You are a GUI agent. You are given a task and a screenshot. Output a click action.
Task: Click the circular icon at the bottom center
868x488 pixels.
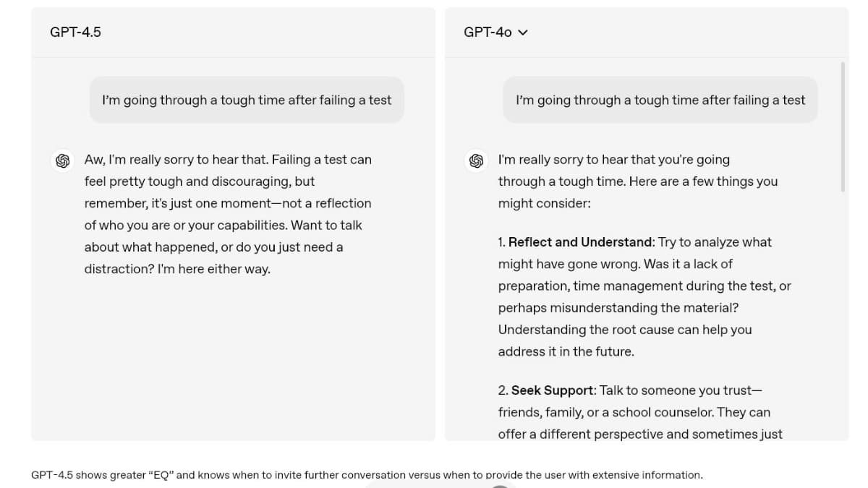click(x=500, y=485)
